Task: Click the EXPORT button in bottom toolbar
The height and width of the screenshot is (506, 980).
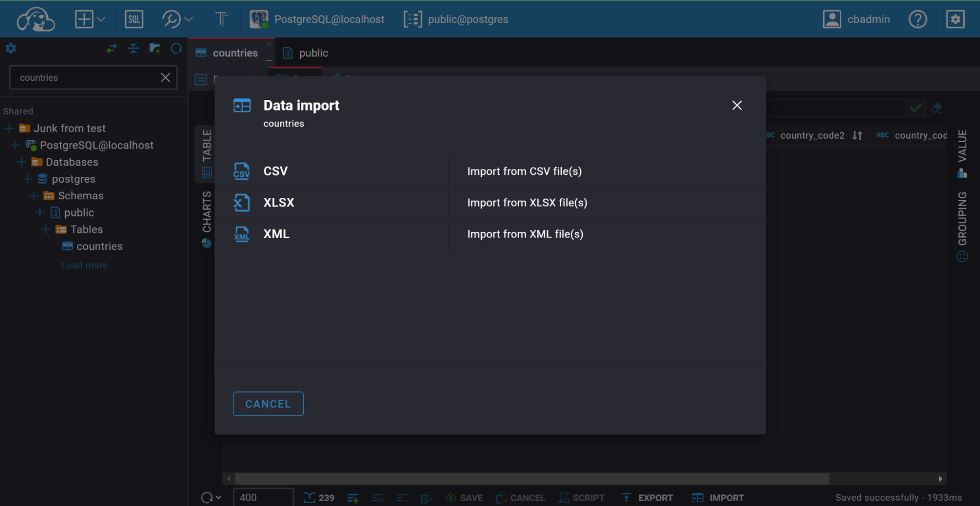Action: [x=647, y=498]
